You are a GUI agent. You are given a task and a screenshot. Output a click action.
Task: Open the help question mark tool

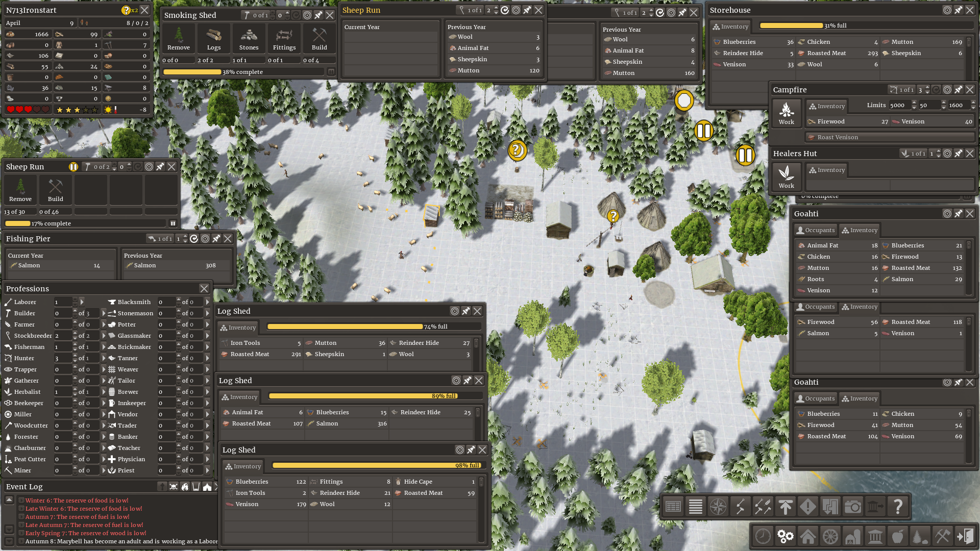click(x=898, y=507)
